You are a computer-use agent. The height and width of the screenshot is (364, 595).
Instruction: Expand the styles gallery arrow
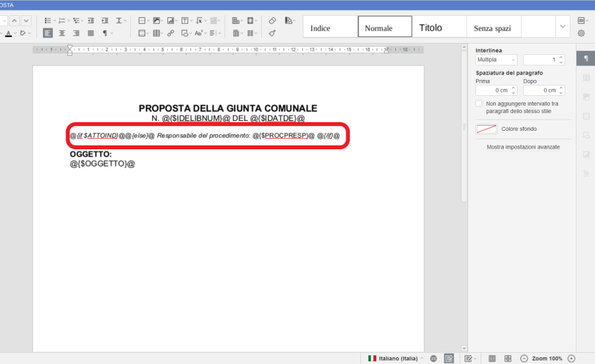tap(562, 26)
